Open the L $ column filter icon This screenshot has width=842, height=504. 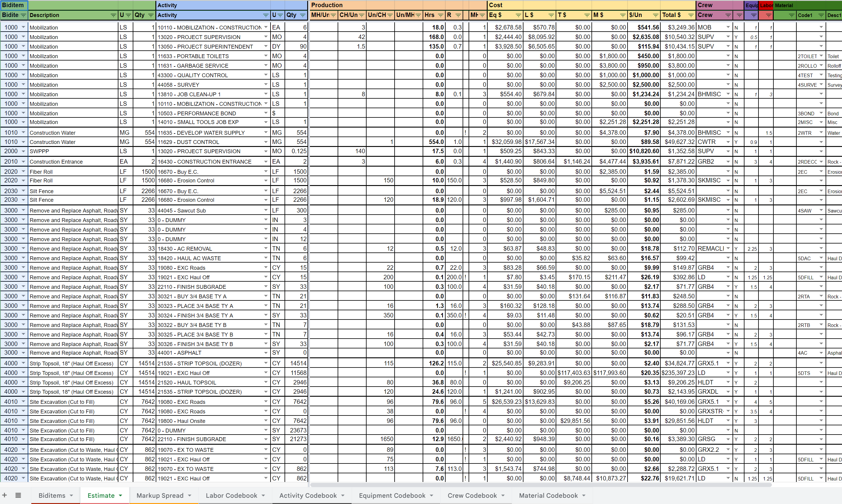pyautogui.click(x=551, y=15)
